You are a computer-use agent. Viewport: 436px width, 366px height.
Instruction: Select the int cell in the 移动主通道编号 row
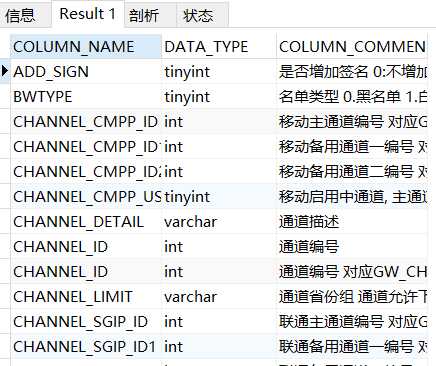219,122
